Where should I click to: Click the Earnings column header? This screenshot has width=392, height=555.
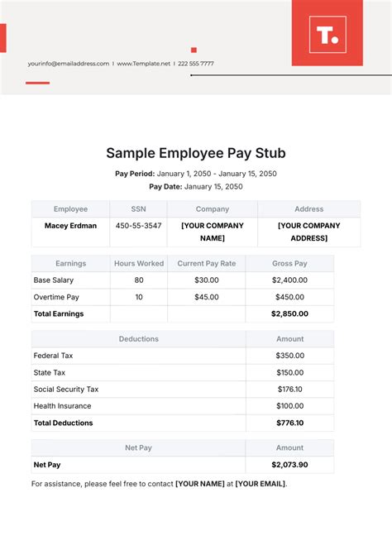71,264
